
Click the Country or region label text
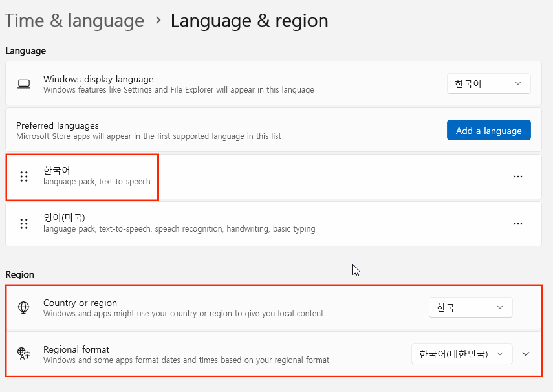click(x=80, y=303)
